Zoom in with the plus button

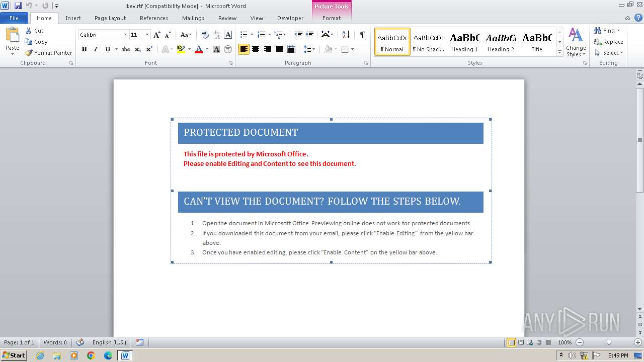pyautogui.click(x=638, y=342)
